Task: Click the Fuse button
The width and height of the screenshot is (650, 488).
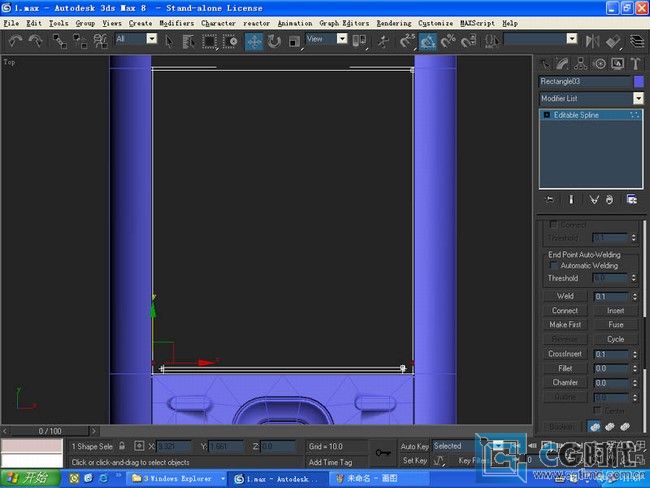Action: [x=616, y=324]
